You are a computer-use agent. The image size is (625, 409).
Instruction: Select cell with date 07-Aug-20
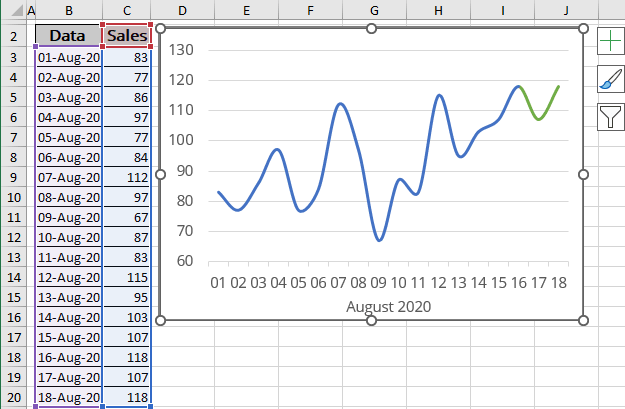point(69,177)
